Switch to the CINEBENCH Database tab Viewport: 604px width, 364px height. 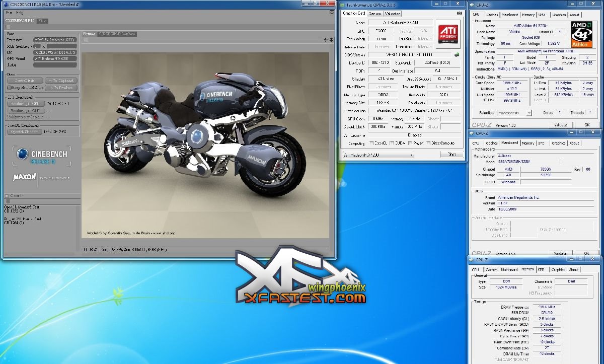pyautogui.click(x=117, y=34)
